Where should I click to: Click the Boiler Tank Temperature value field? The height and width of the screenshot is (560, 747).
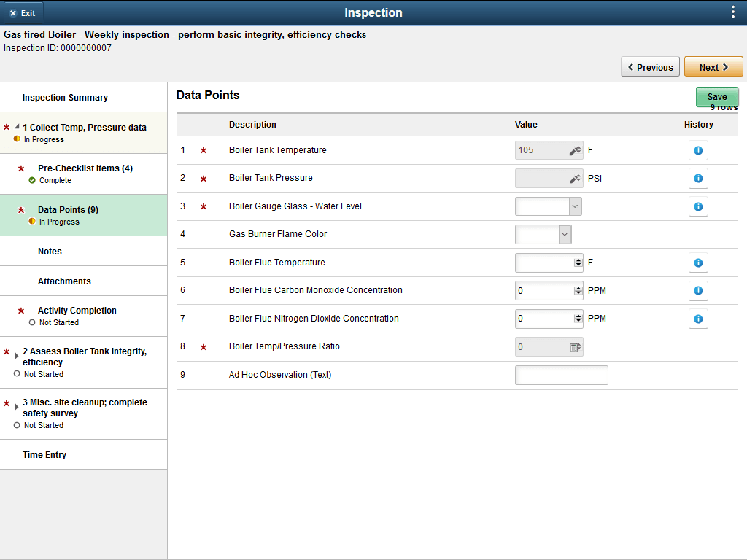[549, 150]
